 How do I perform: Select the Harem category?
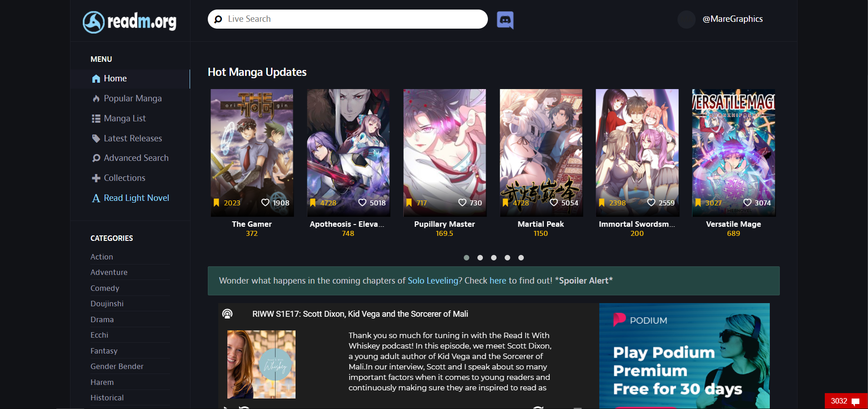point(102,382)
